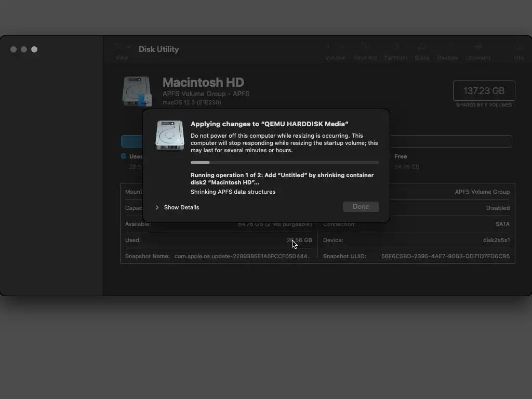Image resolution: width=532 pixels, height=399 pixels.
Task: Click the Disabled value text
Action: (x=498, y=208)
